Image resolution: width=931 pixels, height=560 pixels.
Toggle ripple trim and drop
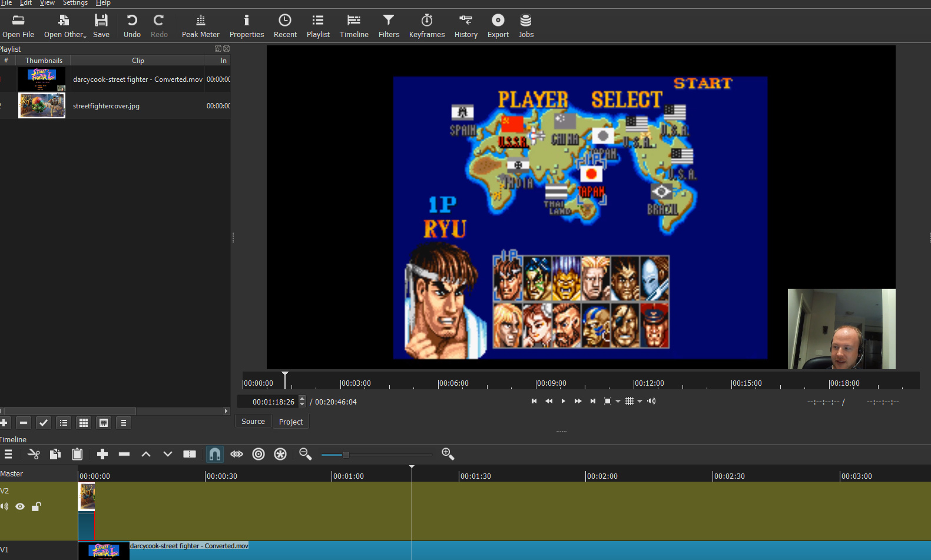coord(259,454)
